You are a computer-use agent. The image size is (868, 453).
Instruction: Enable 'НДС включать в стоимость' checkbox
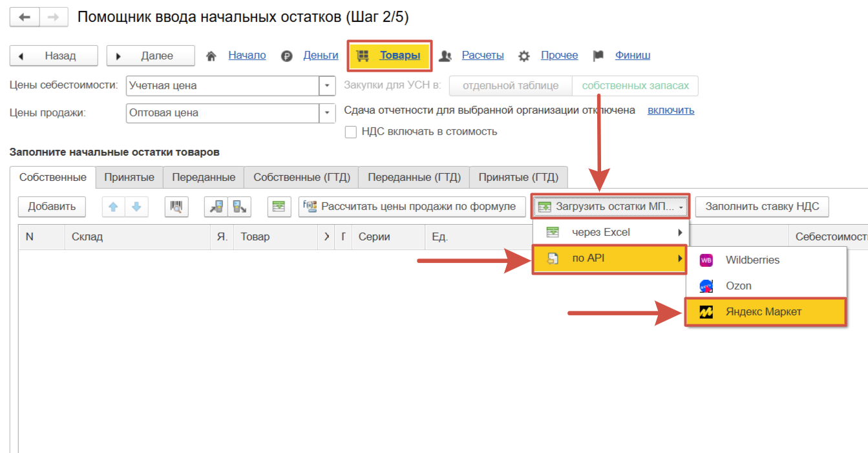tap(351, 132)
